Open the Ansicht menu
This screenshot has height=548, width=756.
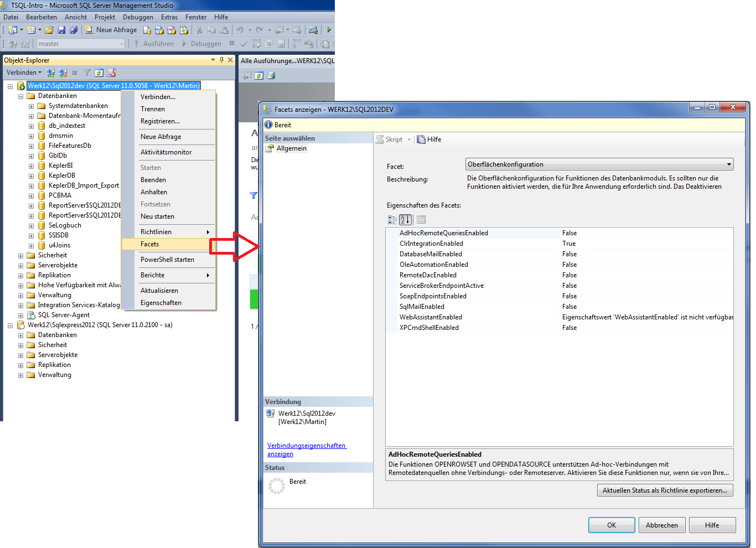pos(75,17)
